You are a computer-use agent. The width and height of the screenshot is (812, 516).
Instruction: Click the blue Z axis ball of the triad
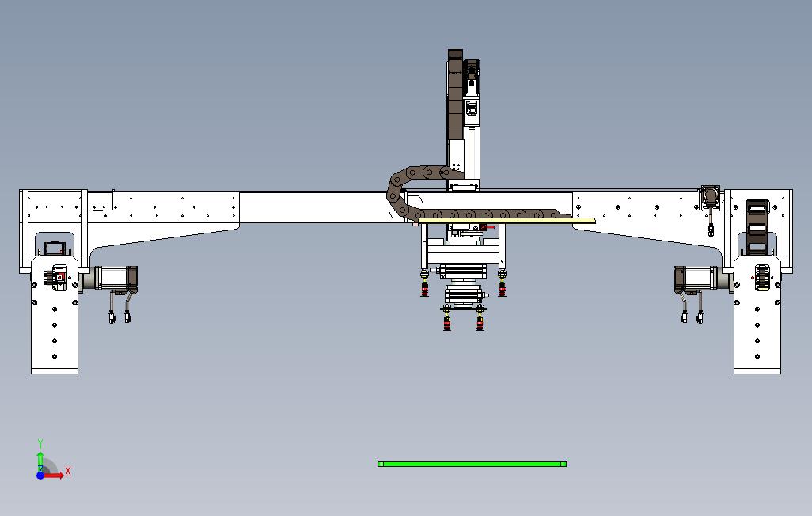click(x=40, y=475)
